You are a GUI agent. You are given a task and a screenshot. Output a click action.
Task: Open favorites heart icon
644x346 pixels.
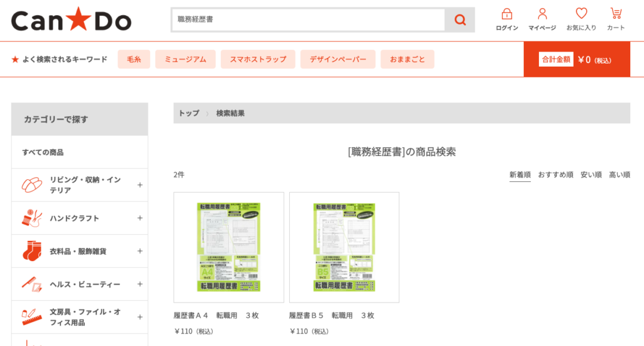(x=581, y=14)
